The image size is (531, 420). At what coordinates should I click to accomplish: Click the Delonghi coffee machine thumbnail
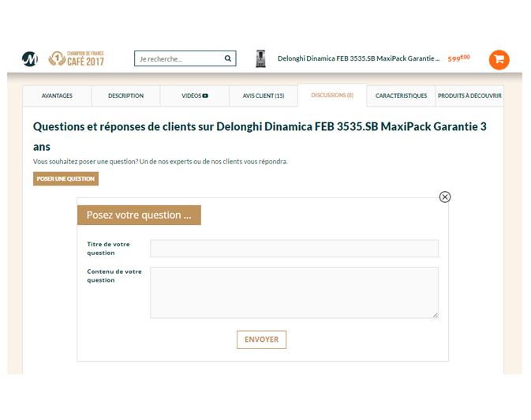[260, 58]
